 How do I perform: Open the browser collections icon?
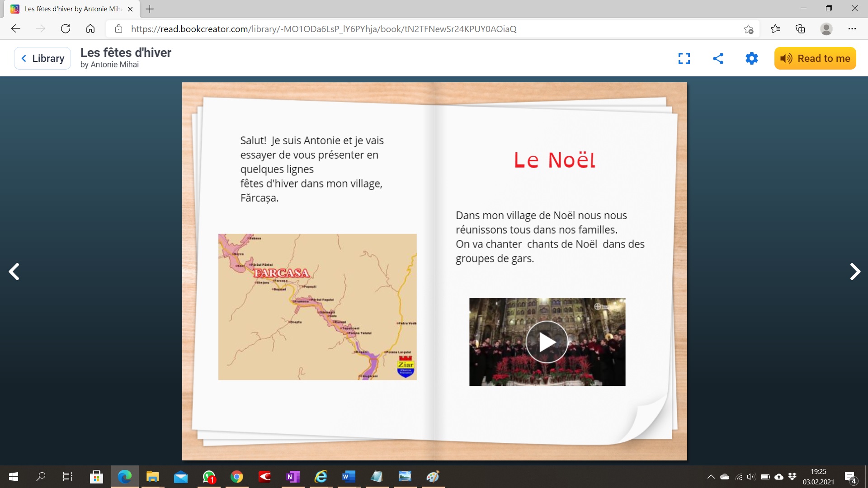click(x=800, y=29)
